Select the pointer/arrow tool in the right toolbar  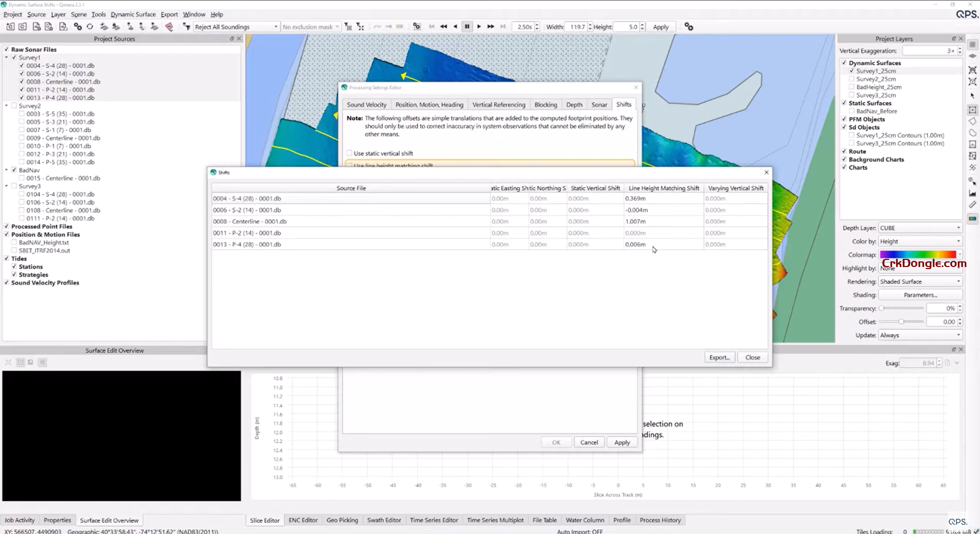click(x=972, y=96)
